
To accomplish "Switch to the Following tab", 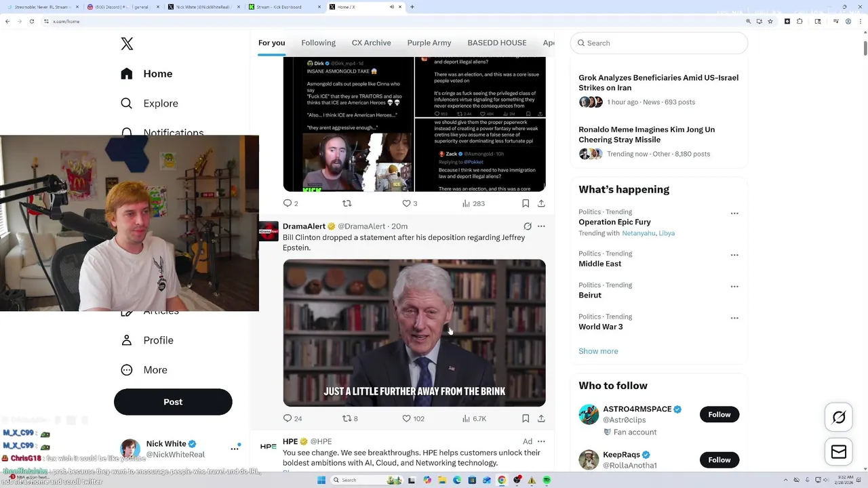I will click(x=318, y=43).
